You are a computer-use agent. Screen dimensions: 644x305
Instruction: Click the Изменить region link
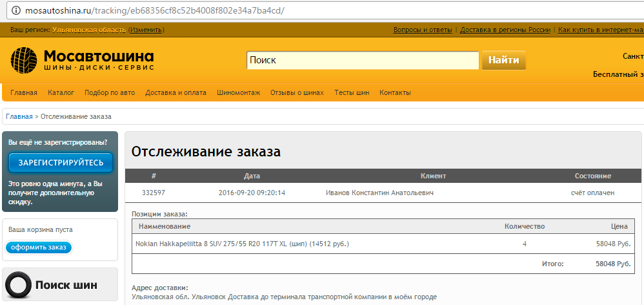(146, 30)
